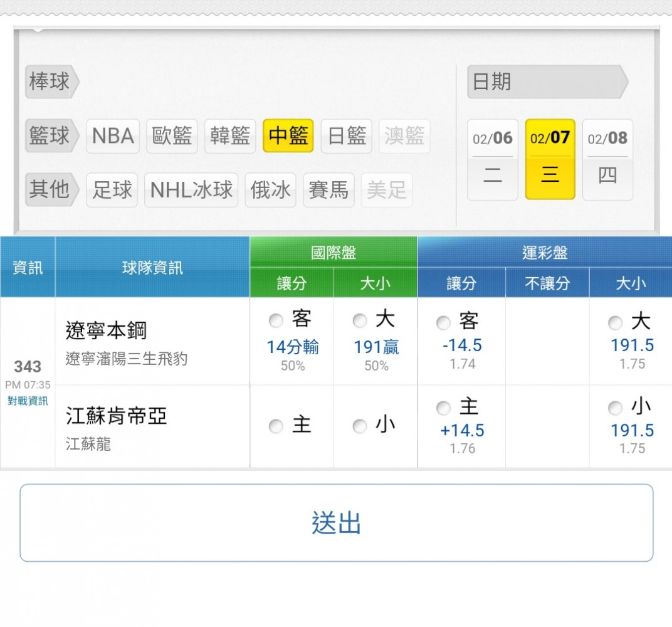
Task: Choose the greyed-out 澳籃 league filter
Action: (404, 136)
